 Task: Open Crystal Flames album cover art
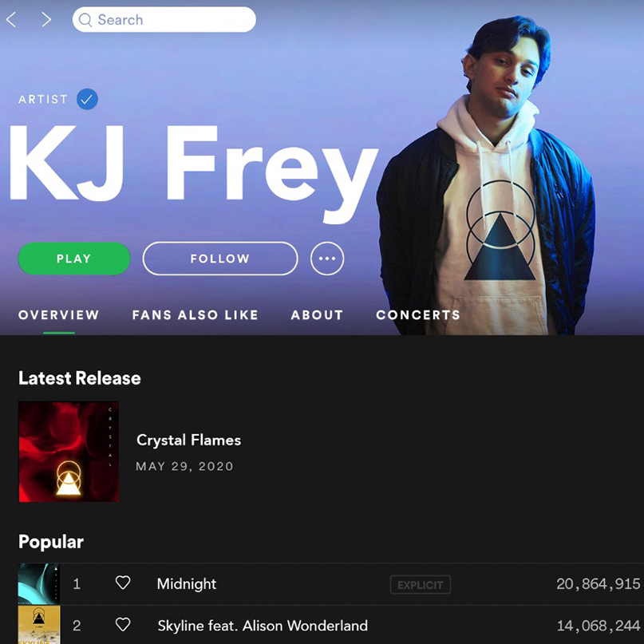(x=69, y=452)
